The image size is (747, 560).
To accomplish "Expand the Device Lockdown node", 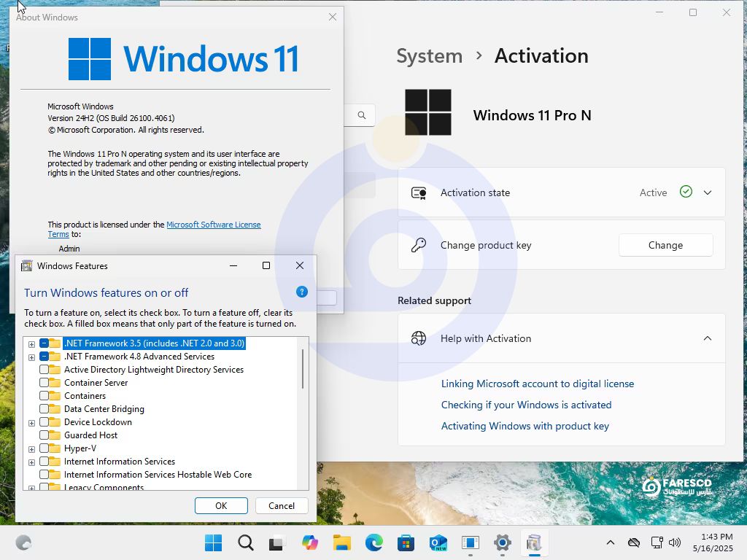I will tap(31, 423).
